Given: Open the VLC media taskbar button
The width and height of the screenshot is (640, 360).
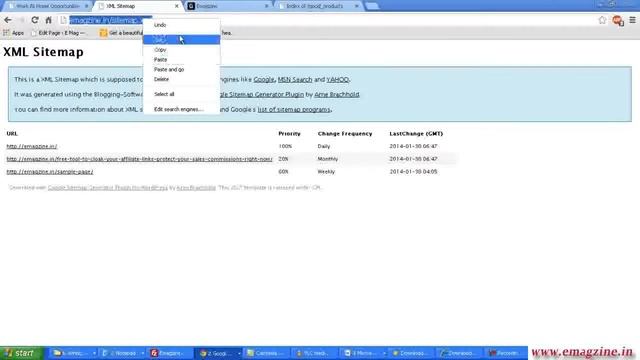Looking at the screenshot, I should click(x=316, y=353).
